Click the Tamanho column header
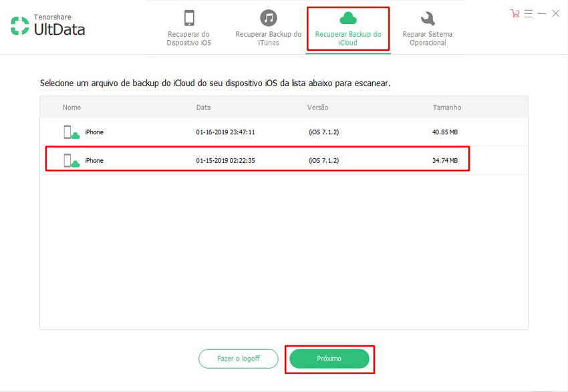The image size is (568, 392). (446, 108)
